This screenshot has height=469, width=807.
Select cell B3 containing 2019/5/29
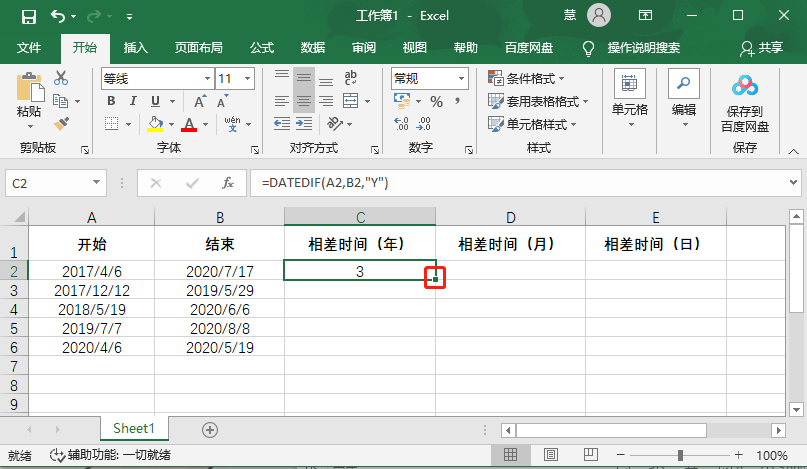click(219, 290)
